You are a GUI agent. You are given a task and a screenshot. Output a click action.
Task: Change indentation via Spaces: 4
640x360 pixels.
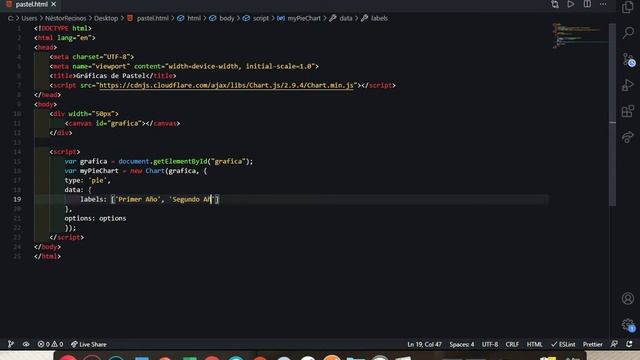(462, 344)
